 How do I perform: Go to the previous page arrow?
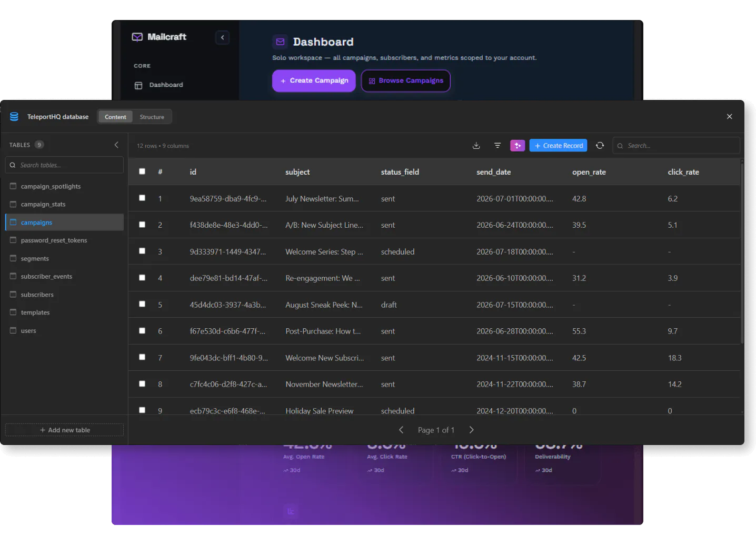[401, 430]
